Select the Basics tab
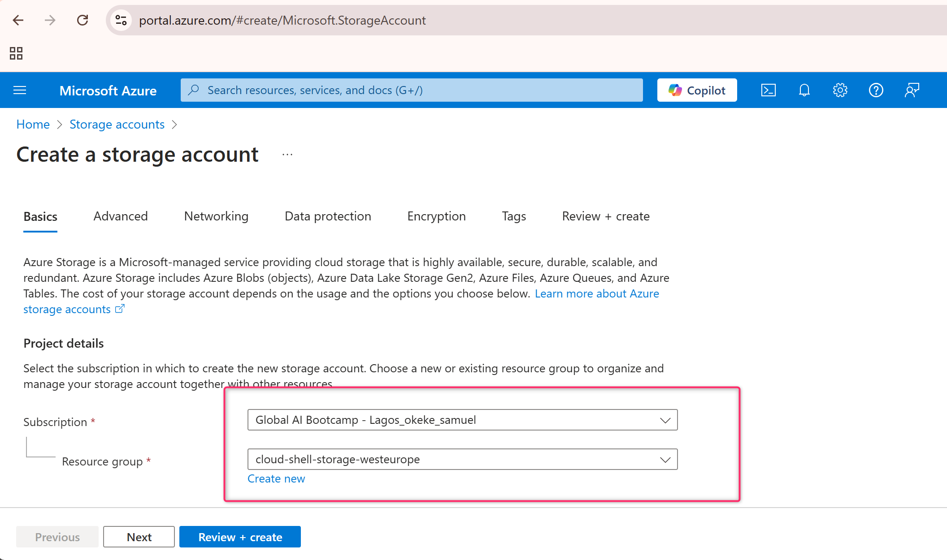The image size is (947, 560). tap(40, 216)
